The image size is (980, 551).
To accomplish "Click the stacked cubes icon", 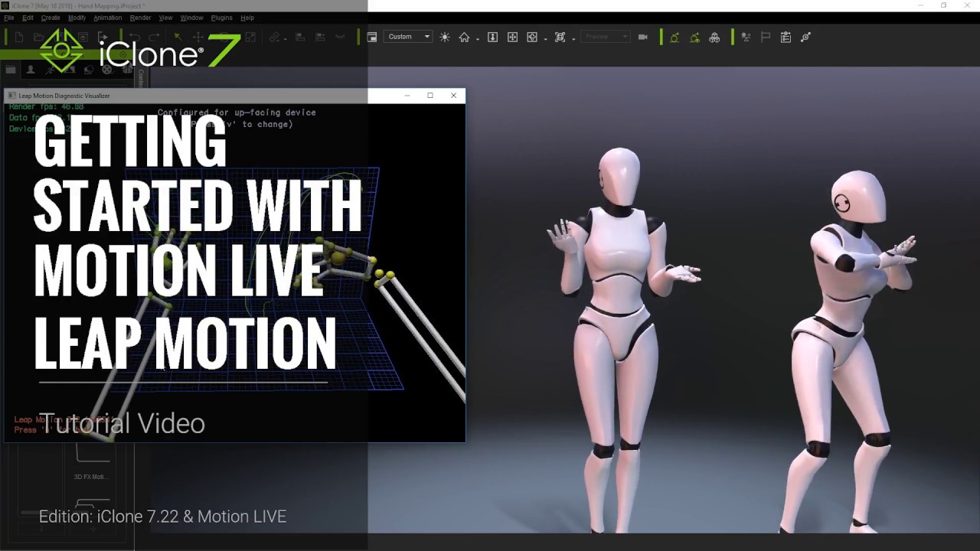I will (x=714, y=37).
